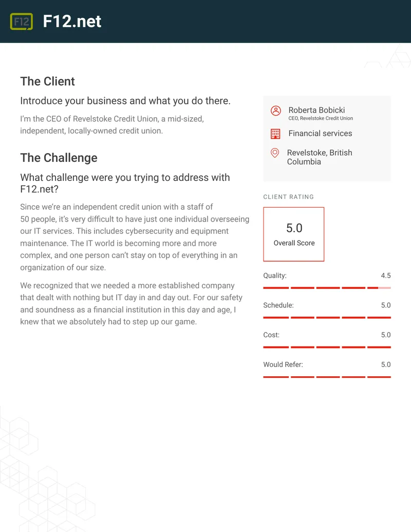
Task: Click The Challenge heading
Action: point(59,158)
